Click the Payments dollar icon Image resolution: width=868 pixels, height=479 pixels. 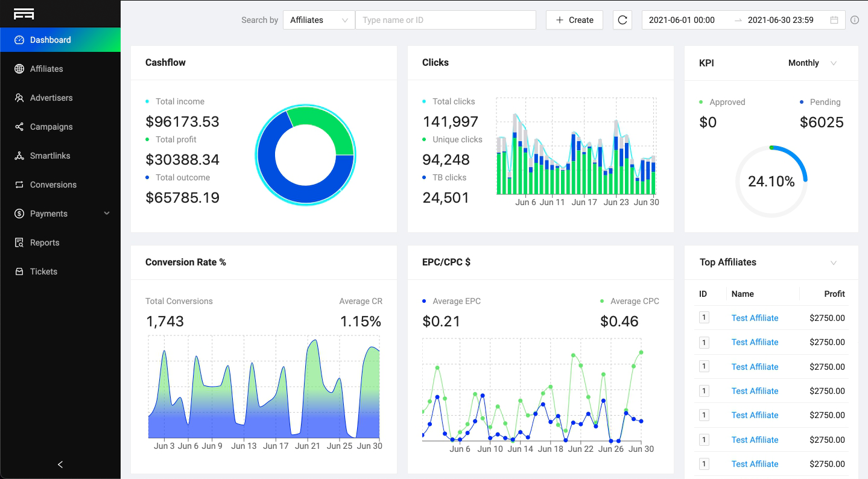click(19, 214)
